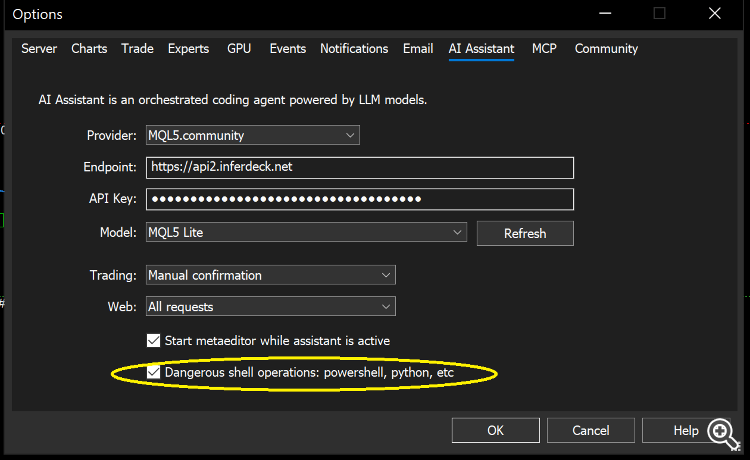The width and height of the screenshot is (750, 460).
Task: Open the Model dropdown showing MQL5 Lite
Action: coord(306,232)
